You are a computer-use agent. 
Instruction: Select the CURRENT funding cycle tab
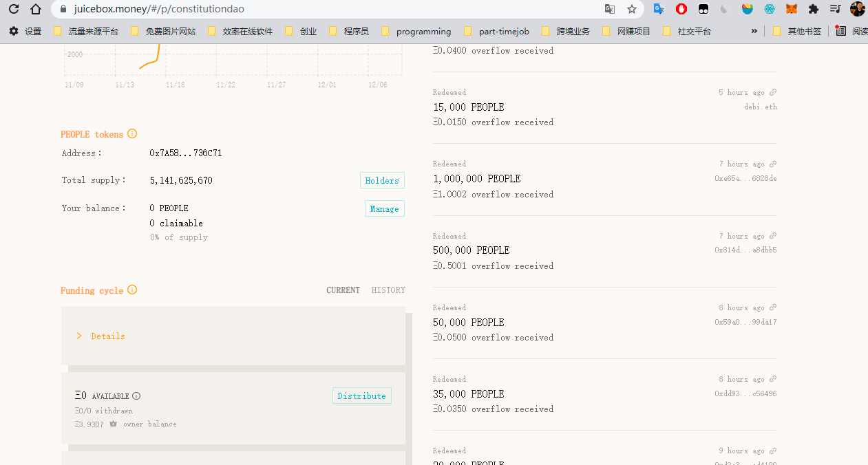tap(343, 290)
